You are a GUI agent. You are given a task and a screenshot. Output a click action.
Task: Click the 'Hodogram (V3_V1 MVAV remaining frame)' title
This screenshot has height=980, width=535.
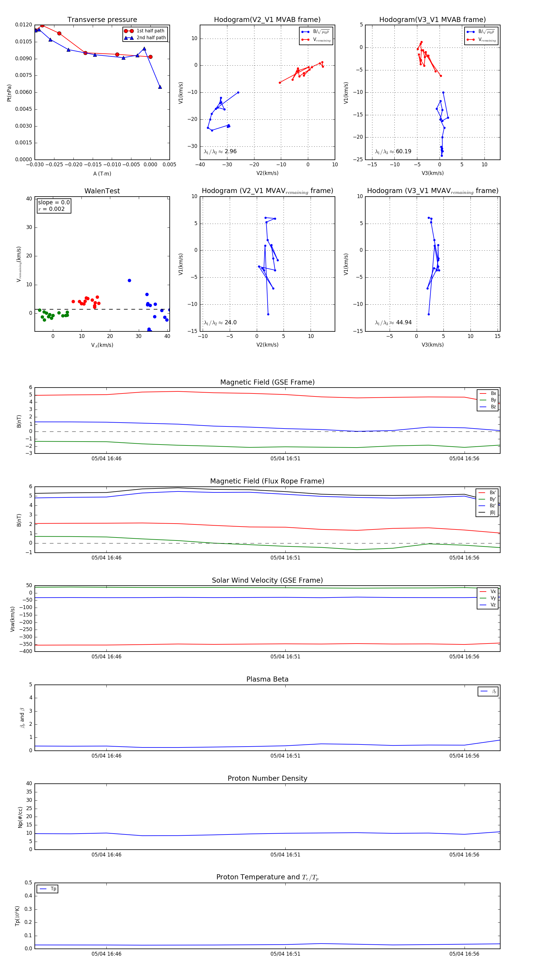click(432, 191)
